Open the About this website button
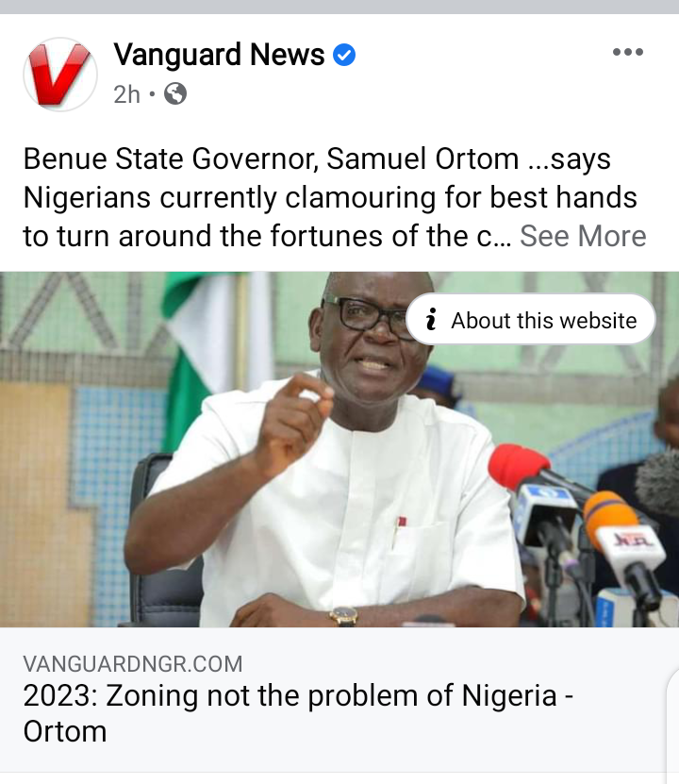679x784 pixels. pos(531,320)
